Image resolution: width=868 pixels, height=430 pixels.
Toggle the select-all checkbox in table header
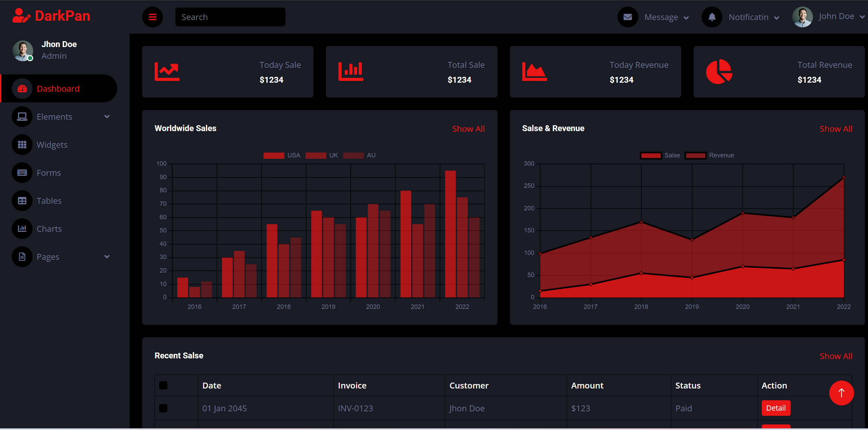pos(163,385)
